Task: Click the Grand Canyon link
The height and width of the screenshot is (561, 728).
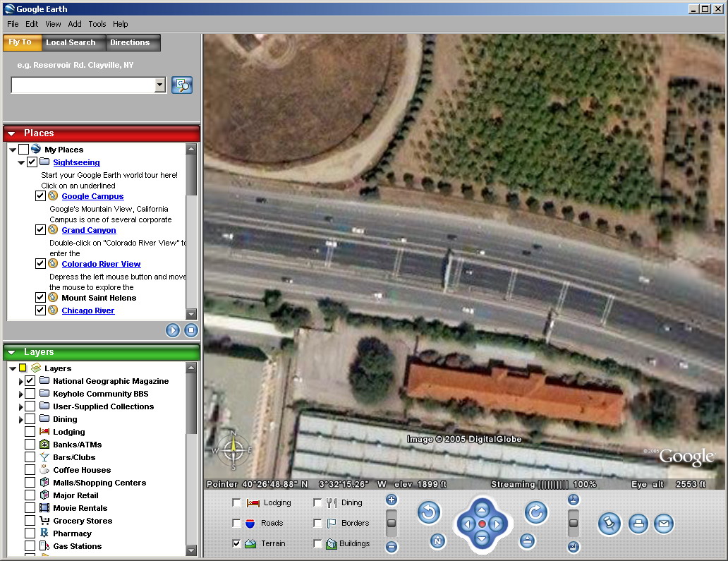Action: click(x=89, y=230)
